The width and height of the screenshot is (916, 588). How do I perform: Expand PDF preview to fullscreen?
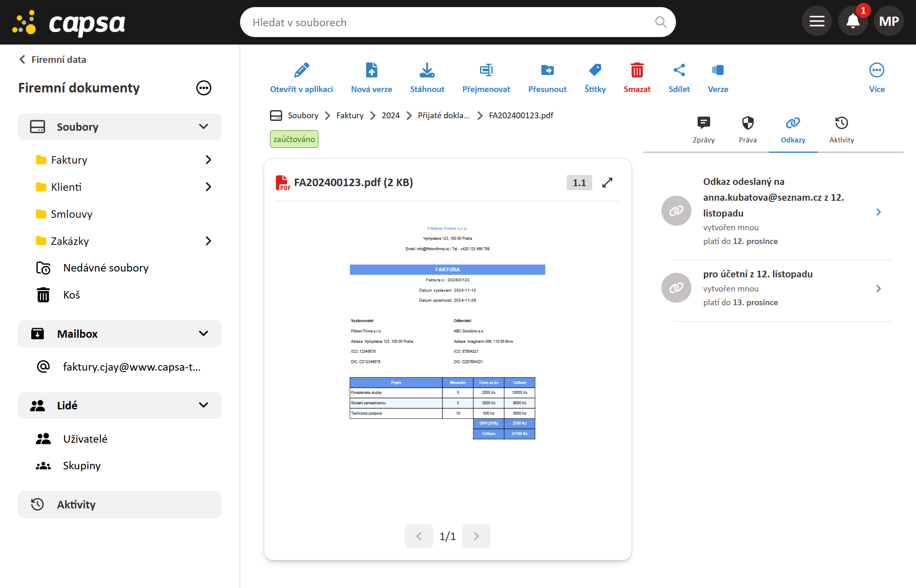(607, 183)
